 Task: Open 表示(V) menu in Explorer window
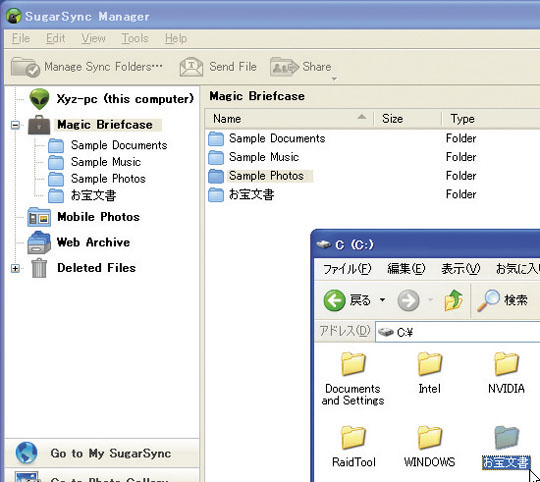(x=461, y=269)
